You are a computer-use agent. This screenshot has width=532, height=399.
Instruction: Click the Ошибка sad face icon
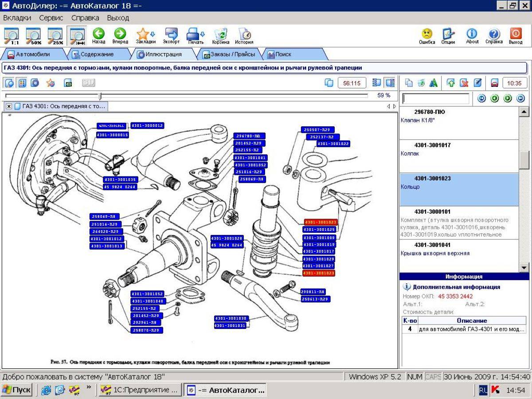[x=427, y=36]
